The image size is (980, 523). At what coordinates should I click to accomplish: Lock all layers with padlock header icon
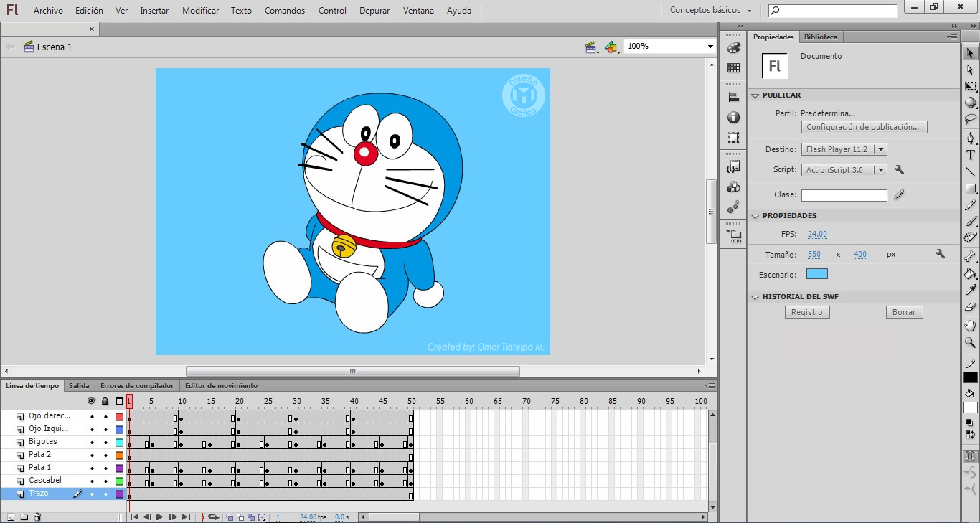(105, 401)
